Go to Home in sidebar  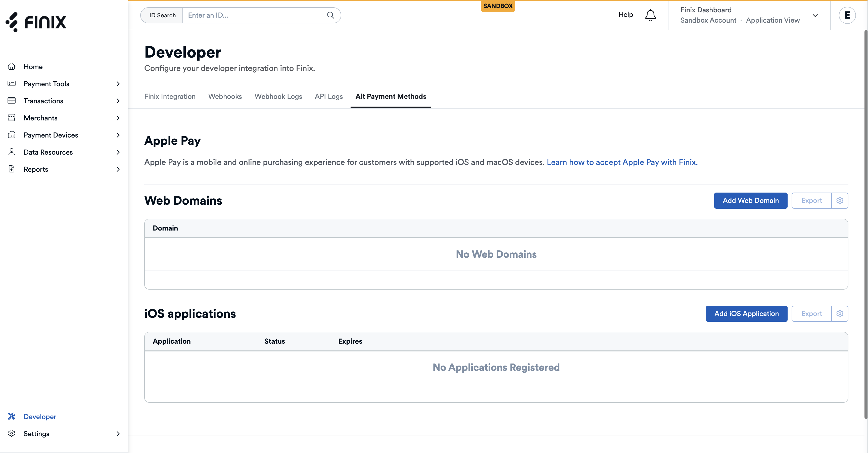point(33,66)
